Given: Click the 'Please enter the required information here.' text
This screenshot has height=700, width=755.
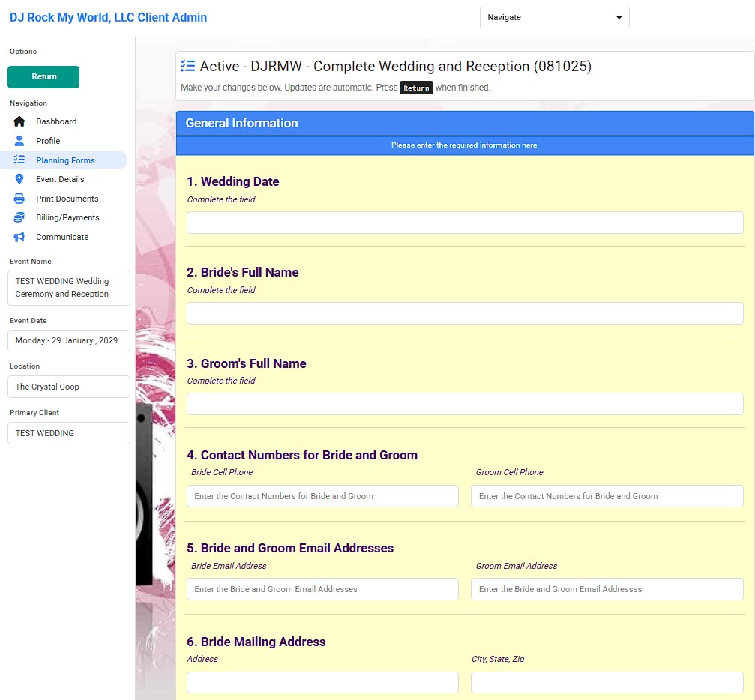Looking at the screenshot, I should 465,145.
